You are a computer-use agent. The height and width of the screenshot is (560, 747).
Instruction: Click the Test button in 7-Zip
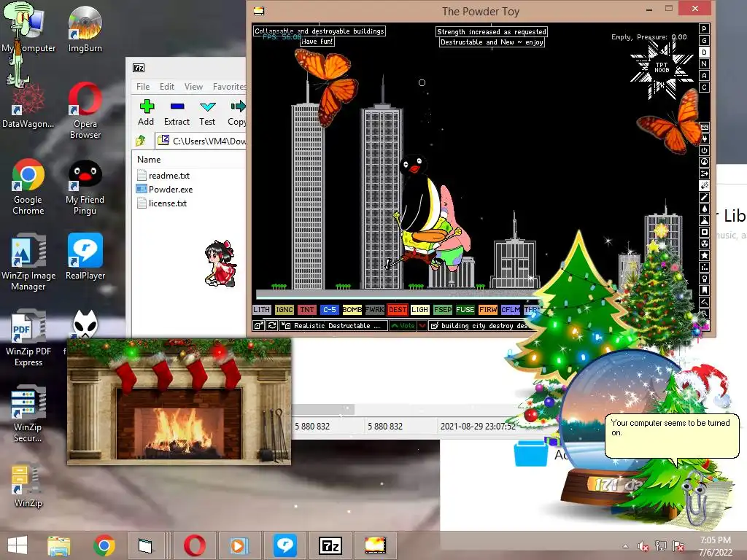point(207,113)
